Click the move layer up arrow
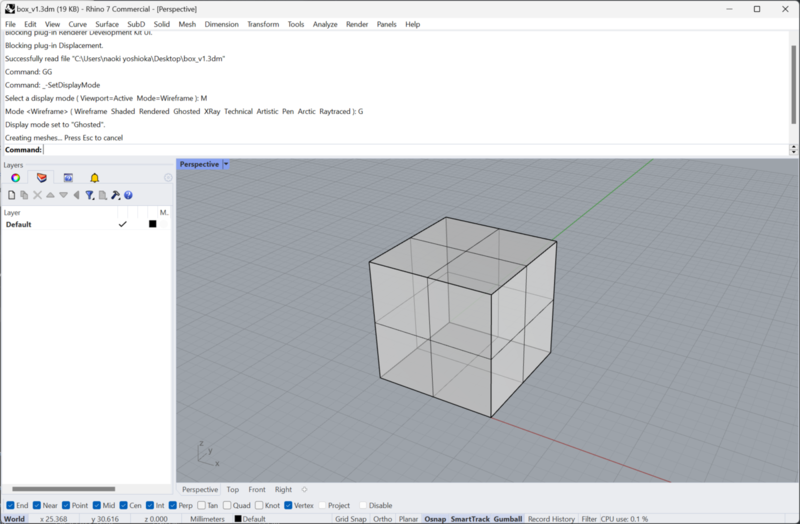The height and width of the screenshot is (524, 800). [x=50, y=195]
